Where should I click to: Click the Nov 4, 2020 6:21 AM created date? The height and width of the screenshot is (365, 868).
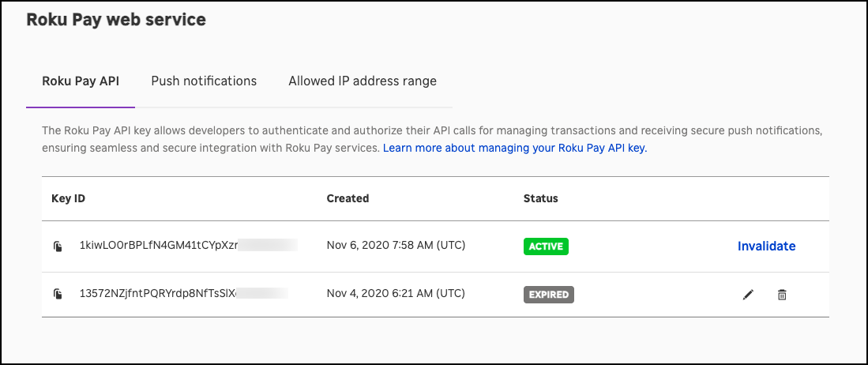395,294
